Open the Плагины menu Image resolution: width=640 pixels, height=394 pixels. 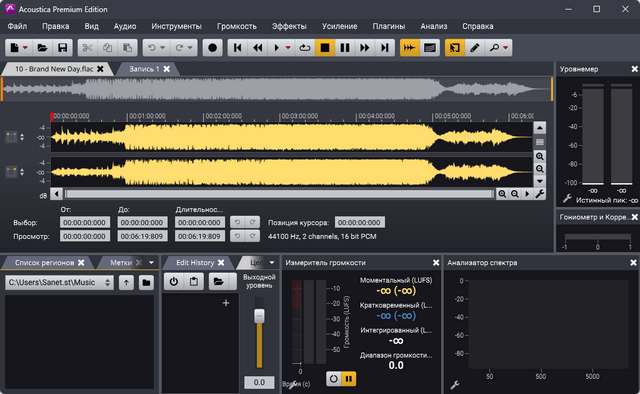click(x=389, y=26)
